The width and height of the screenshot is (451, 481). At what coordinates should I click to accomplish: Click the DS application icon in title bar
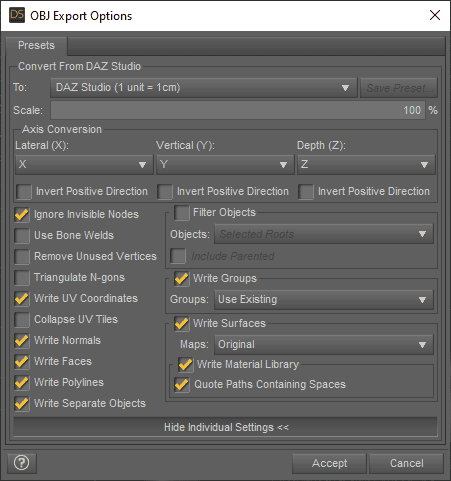click(17, 15)
